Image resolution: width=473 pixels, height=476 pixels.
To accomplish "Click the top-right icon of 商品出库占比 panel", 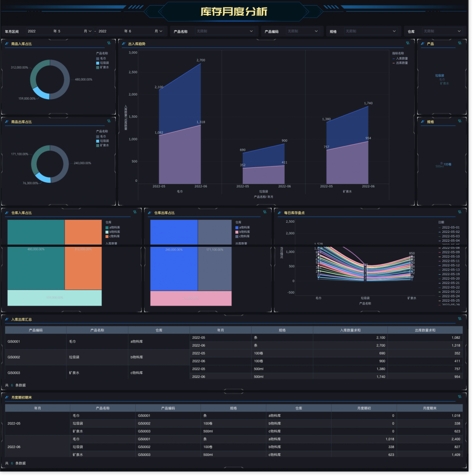I will [x=108, y=121].
